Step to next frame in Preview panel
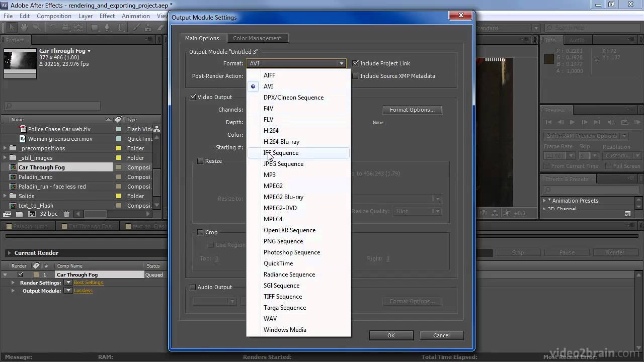Image resolution: width=644 pixels, height=362 pixels. tap(585, 122)
